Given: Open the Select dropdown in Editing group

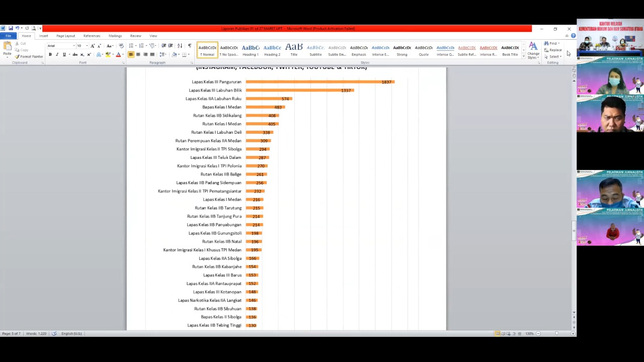Looking at the screenshot, I should [x=553, y=56].
